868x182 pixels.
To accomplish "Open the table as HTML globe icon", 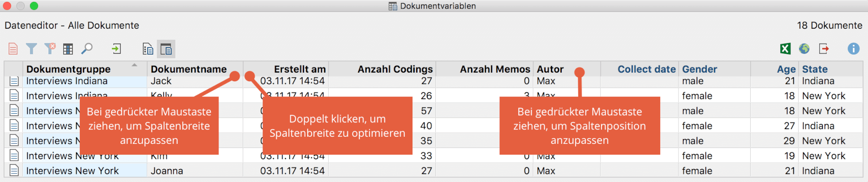I will tap(804, 48).
